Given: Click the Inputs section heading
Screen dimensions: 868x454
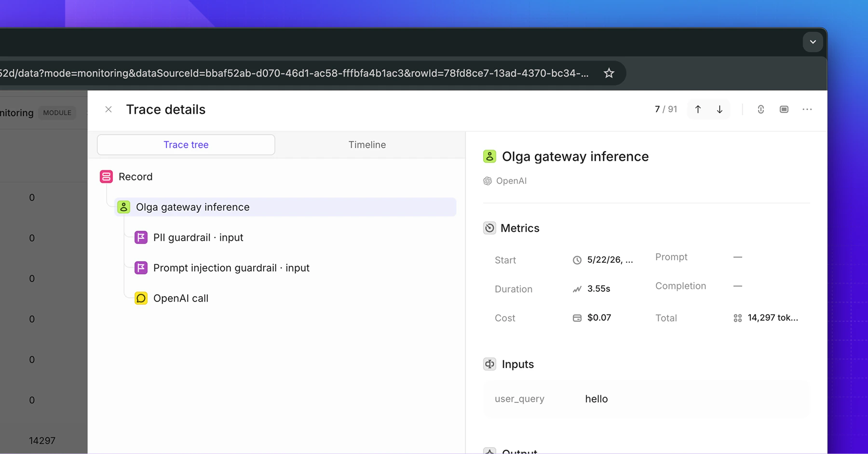Looking at the screenshot, I should 518,364.
